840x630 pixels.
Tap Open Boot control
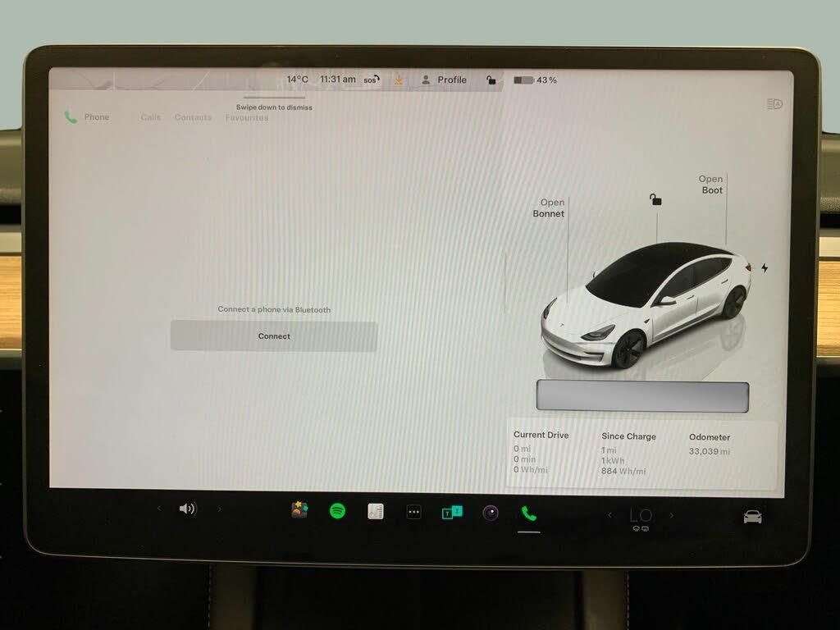[x=711, y=185]
